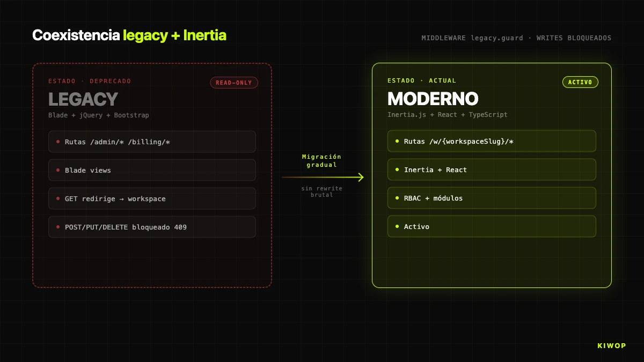
Task: Select the ESTADO · ACTUAL label
Action: tap(422, 80)
